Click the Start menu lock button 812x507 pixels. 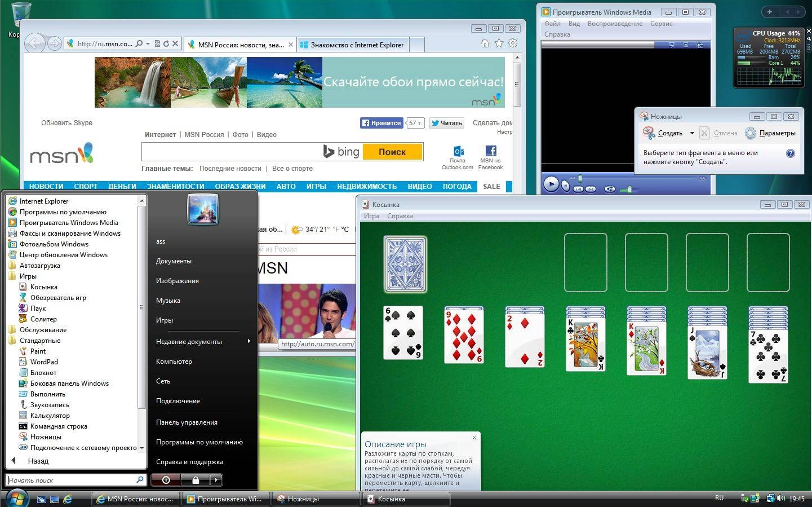195,480
